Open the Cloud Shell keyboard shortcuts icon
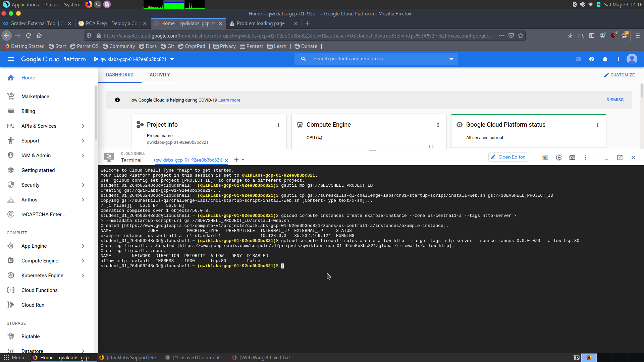Screen dimensions: 644x362 click(x=545, y=157)
